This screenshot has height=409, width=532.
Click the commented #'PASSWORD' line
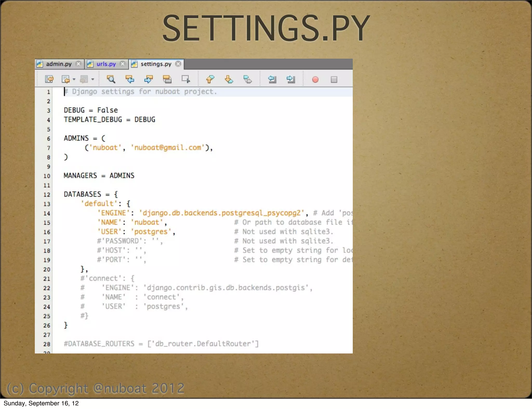[130, 241]
